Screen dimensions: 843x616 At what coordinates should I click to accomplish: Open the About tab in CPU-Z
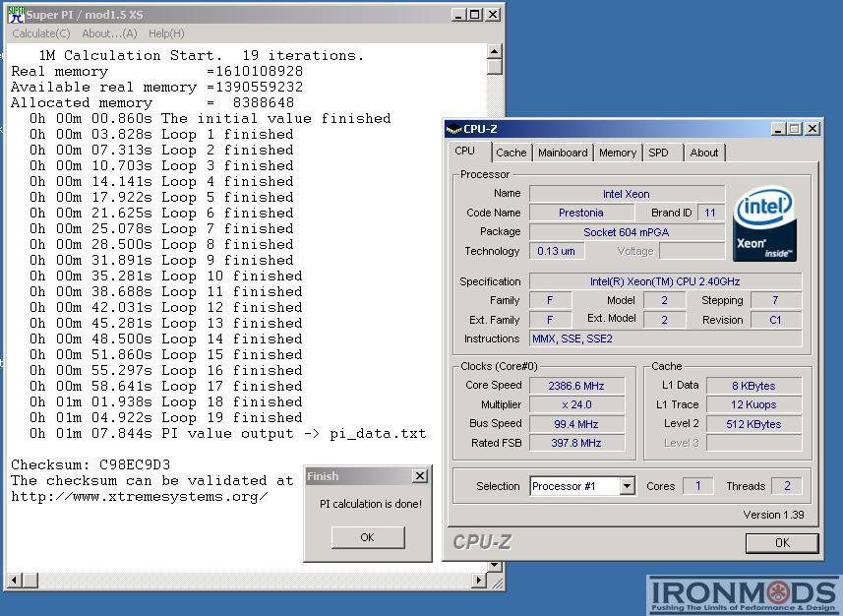703,153
